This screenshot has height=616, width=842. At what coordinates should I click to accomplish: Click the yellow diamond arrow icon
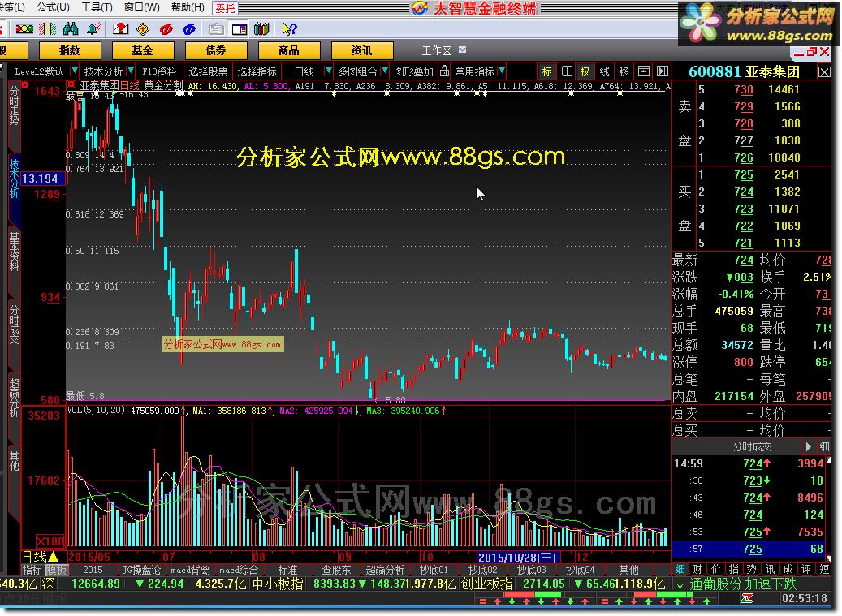point(143,29)
